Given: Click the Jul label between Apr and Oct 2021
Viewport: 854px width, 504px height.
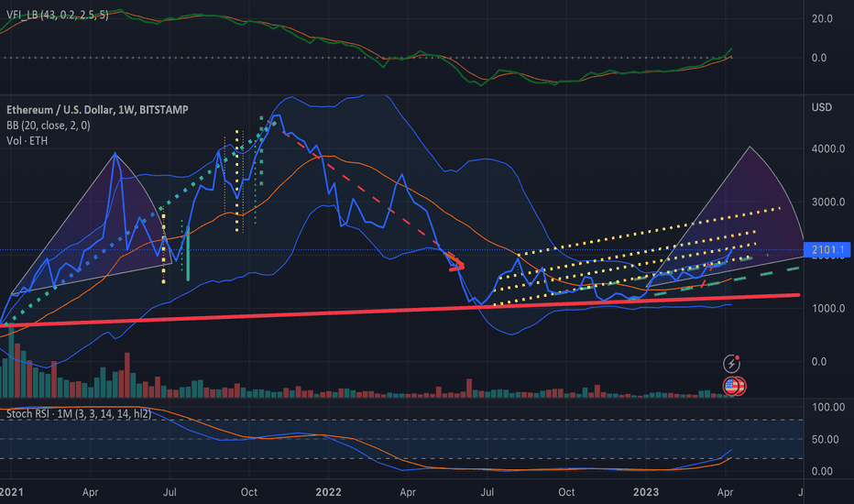Looking at the screenshot, I should tap(170, 492).
